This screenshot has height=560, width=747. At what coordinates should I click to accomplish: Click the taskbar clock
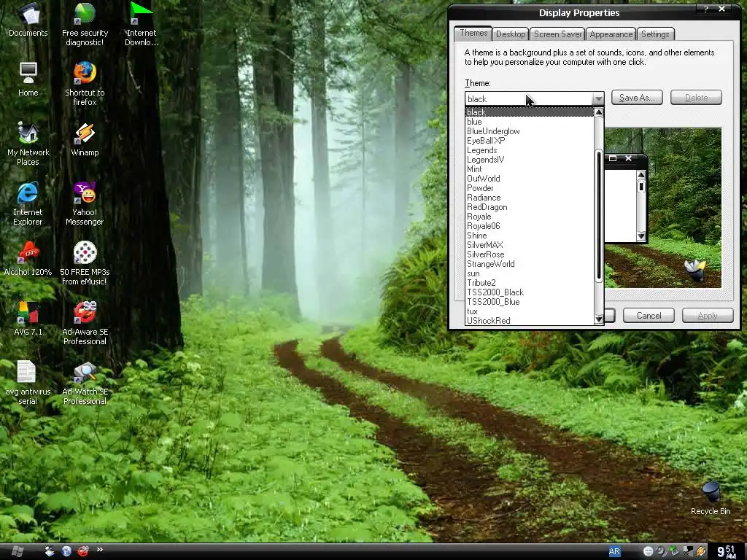coord(727,551)
